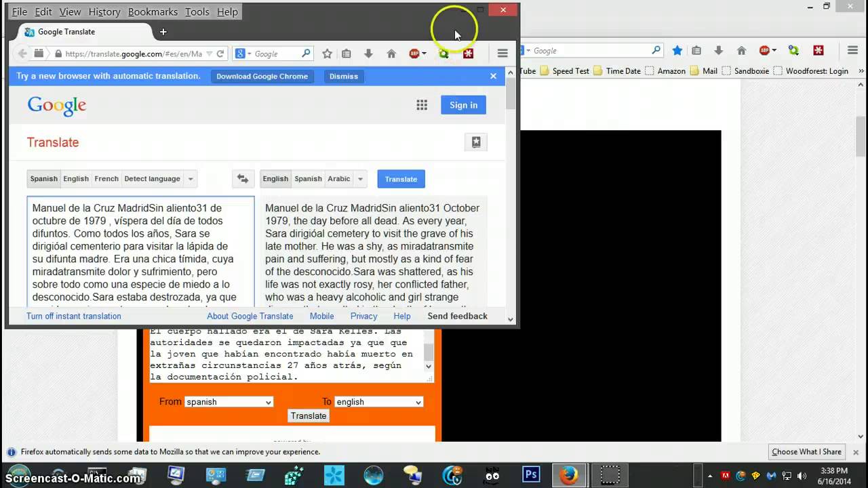The image size is (868, 488).
Task: Select Spanish as target language
Action: (x=308, y=179)
